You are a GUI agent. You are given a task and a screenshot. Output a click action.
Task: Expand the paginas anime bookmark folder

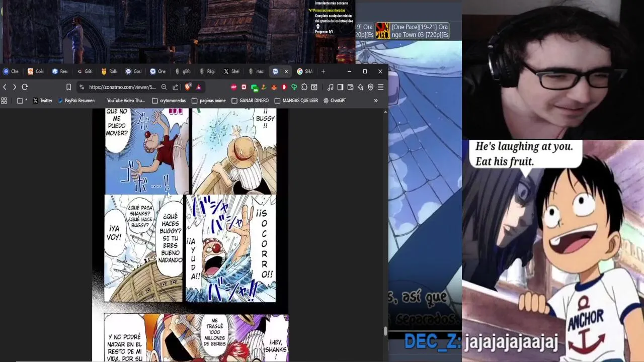click(x=209, y=101)
